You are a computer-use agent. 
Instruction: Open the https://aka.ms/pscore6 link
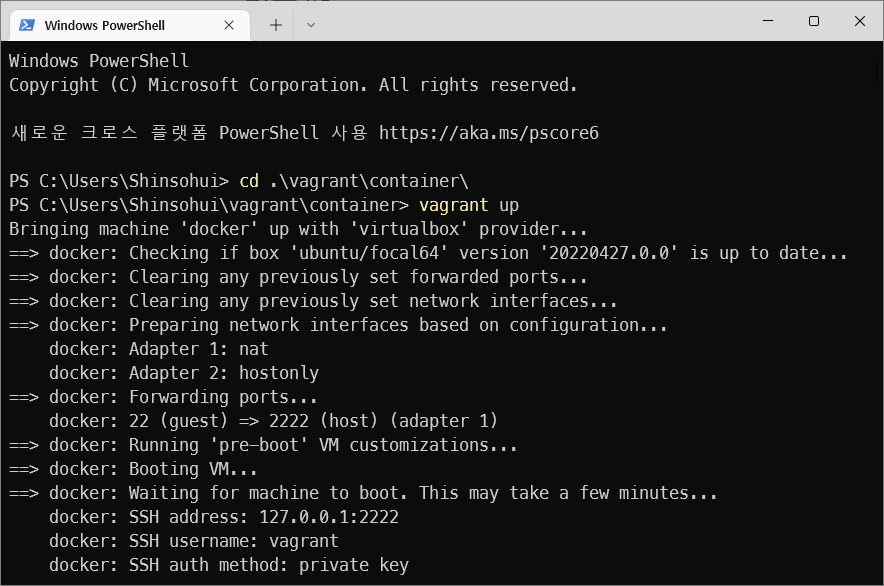(488, 132)
